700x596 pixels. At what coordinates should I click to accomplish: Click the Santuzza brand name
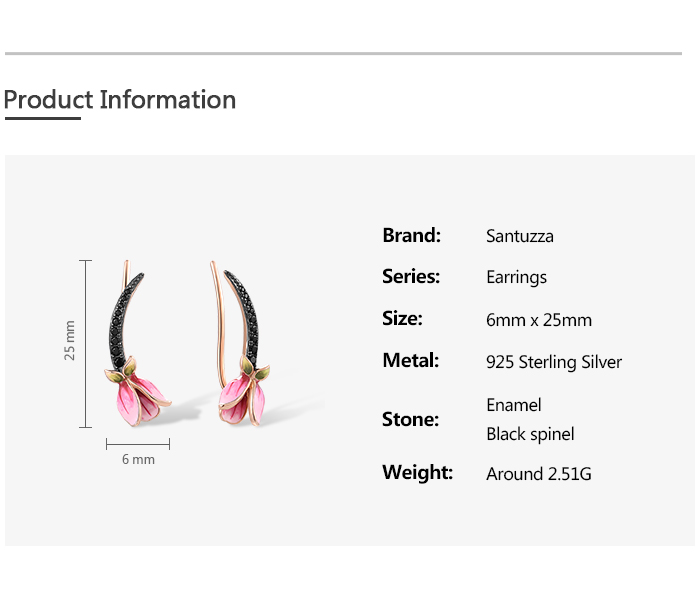[520, 236]
